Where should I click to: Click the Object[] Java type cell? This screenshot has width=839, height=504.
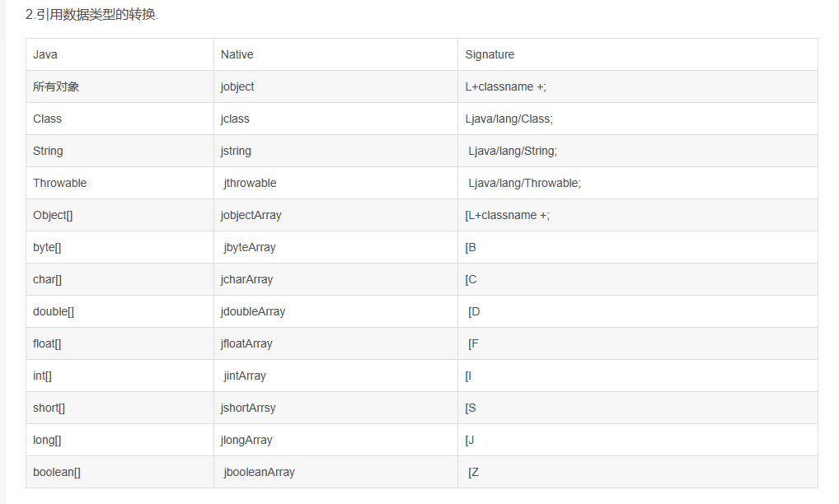click(x=53, y=215)
